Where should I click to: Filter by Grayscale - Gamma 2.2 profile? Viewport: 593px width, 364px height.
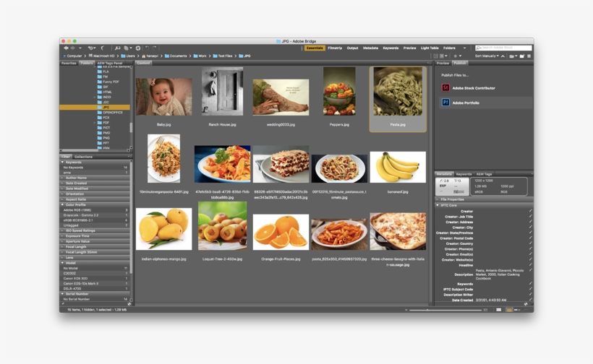[x=95, y=214]
